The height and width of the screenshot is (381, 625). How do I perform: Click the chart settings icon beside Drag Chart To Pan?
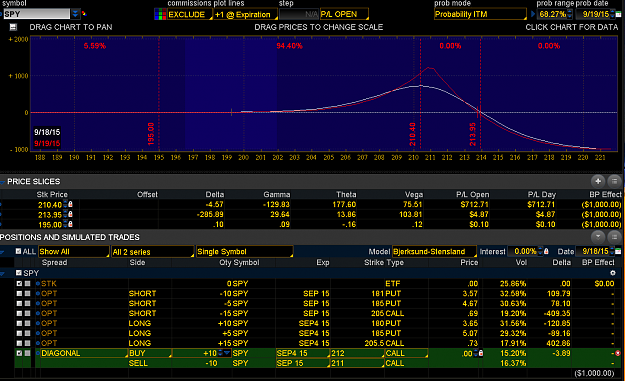pos(13,27)
